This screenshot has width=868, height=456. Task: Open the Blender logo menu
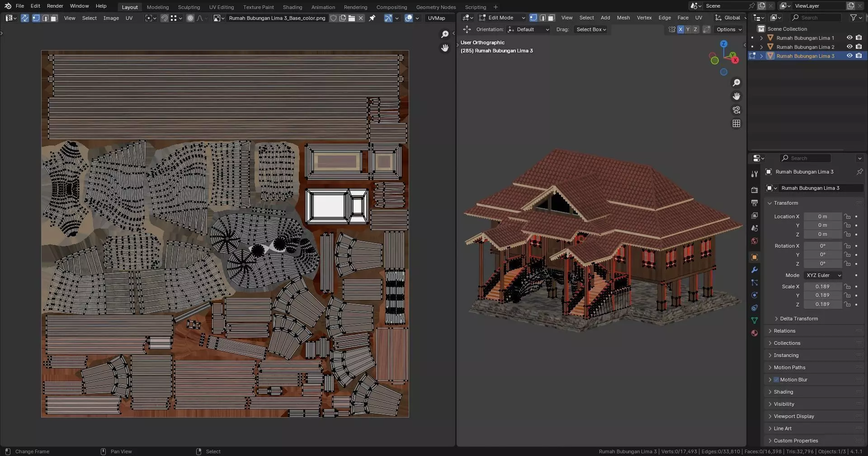tap(8, 6)
